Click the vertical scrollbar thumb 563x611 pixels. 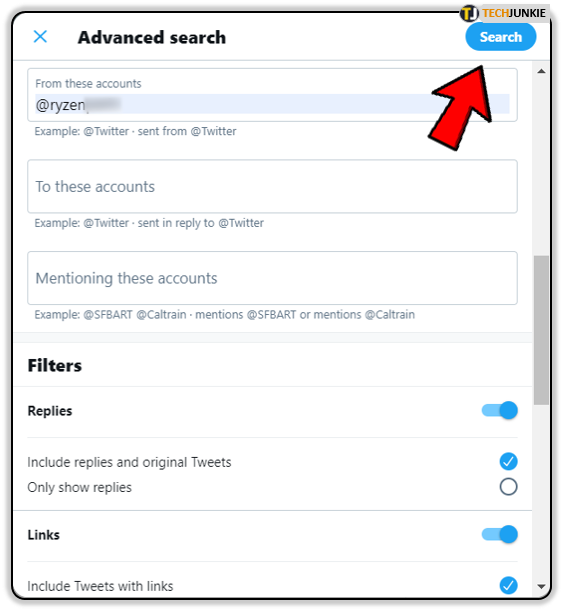[541, 330]
